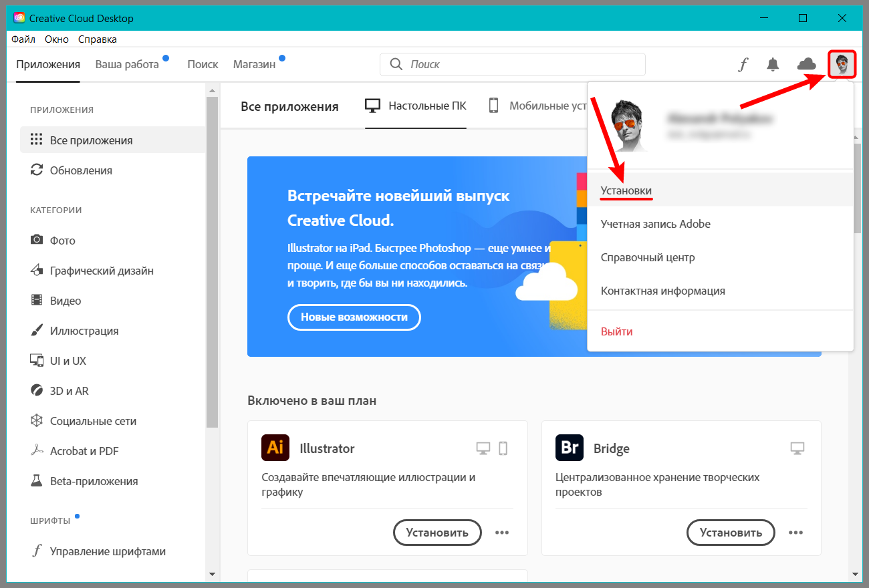Viewport: 869px width, 588px height.
Task: Click the Illustrator app name
Action: (327, 448)
